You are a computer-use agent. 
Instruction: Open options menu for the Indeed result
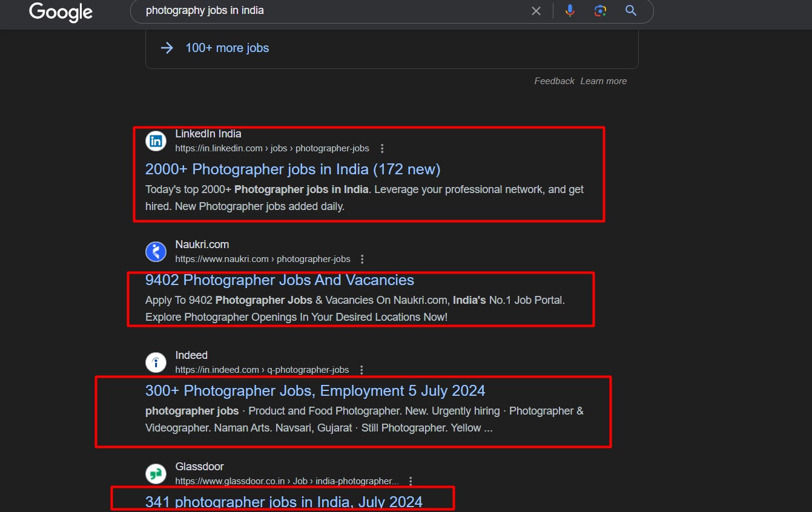tap(361, 370)
